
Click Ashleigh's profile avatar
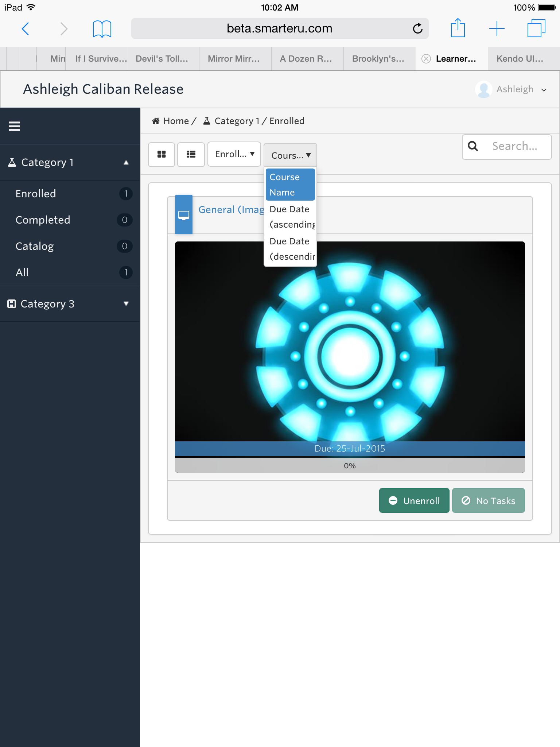[x=484, y=89]
